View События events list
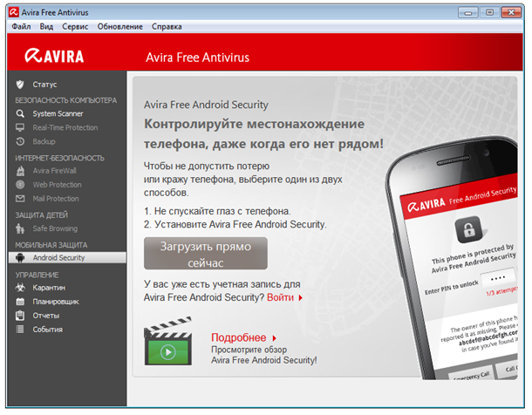 [47, 330]
